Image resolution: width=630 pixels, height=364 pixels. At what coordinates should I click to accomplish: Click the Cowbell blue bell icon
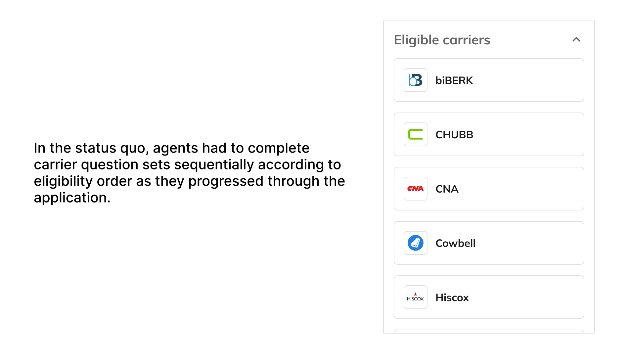click(415, 243)
